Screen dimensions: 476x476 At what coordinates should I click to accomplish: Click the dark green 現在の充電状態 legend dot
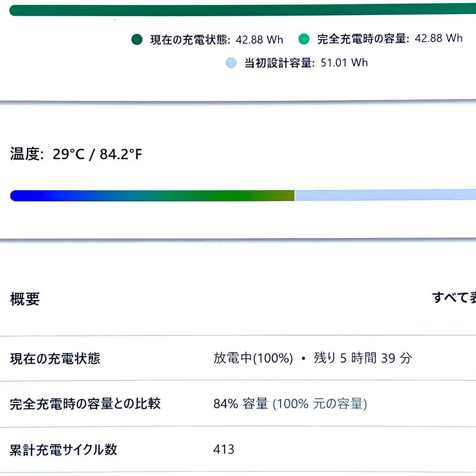pyautogui.click(x=137, y=39)
